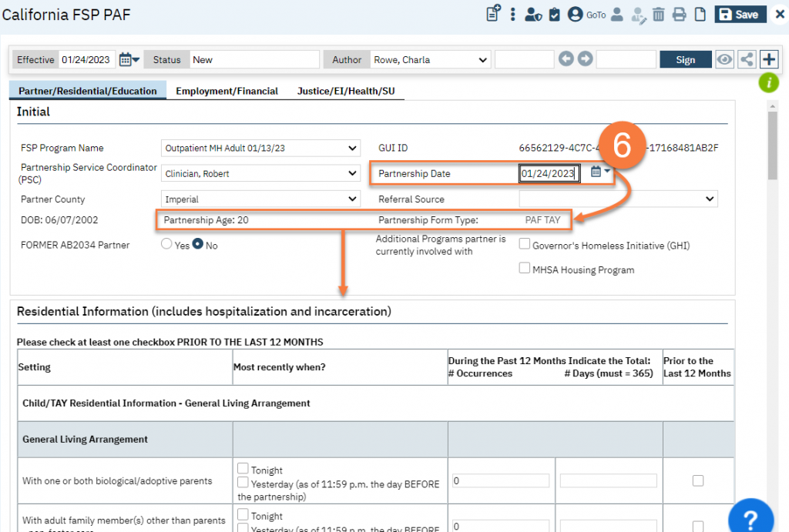
Task: Switch to the Employment/Financial tab
Action: [227, 91]
